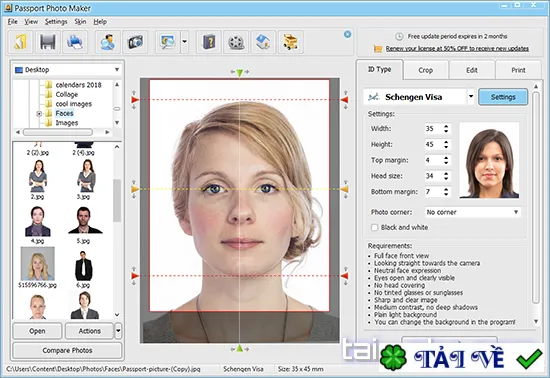Image resolution: width=550 pixels, height=378 pixels.
Task: Select the Collage folder
Action: (x=67, y=94)
